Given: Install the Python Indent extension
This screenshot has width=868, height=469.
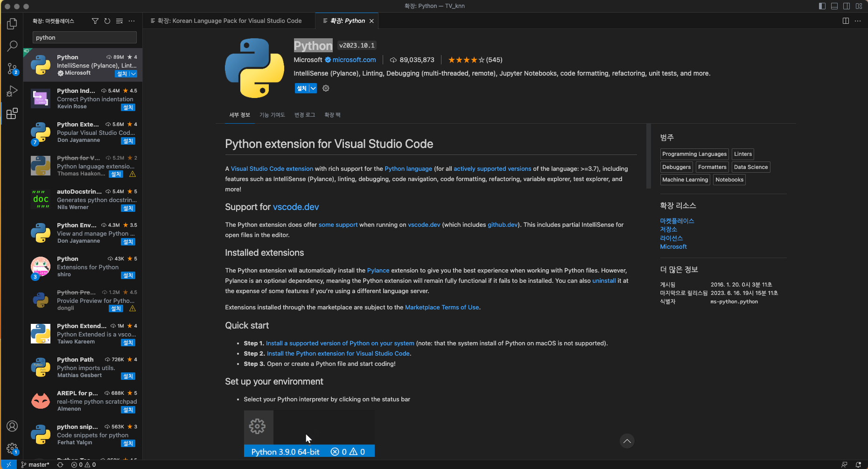Looking at the screenshot, I should pyautogui.click(x=128, y=107).
